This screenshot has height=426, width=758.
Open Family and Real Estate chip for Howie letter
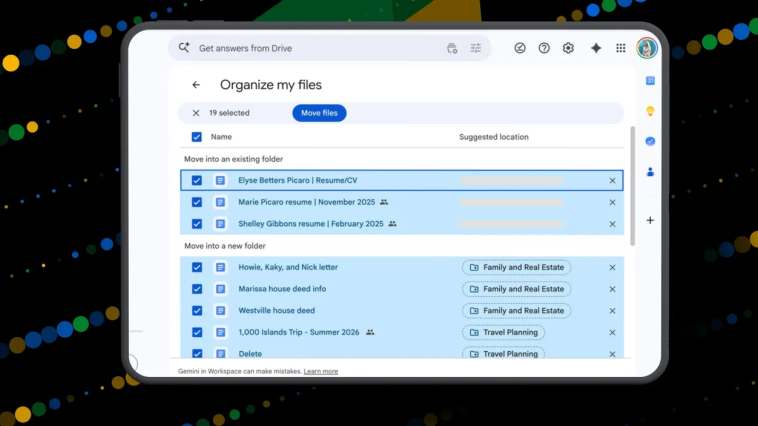click(x=516, y=267)
